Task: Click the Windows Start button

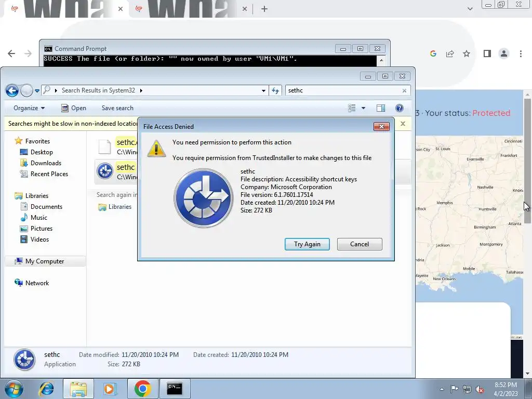Action: click(x=14, y=389)
